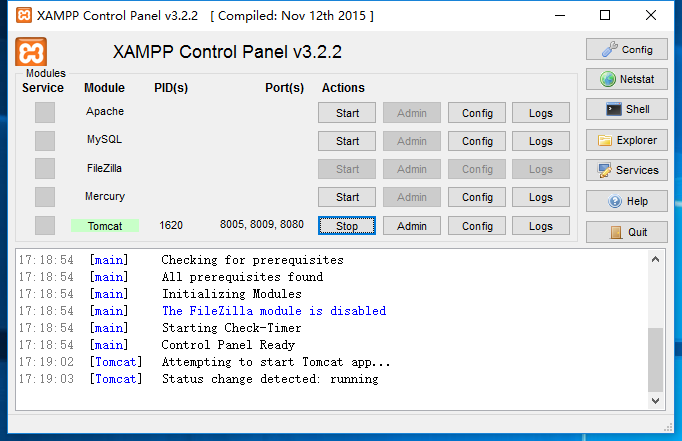Minimize the XAMPP Control Panel window
This screenshot has height=441, width=682.
coord(560,16)
